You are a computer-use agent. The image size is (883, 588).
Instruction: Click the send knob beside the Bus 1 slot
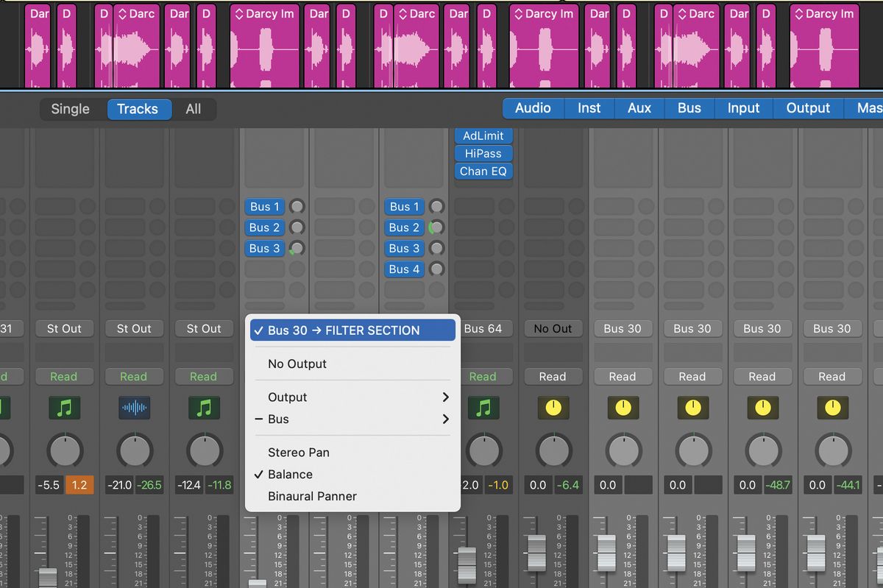pos(297,207)
